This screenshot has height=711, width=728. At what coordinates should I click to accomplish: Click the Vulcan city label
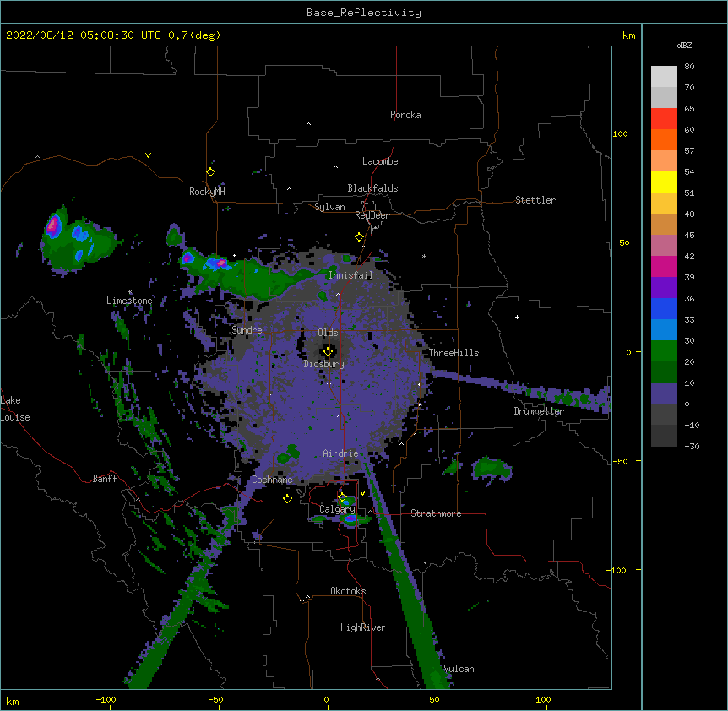[459, 669]
